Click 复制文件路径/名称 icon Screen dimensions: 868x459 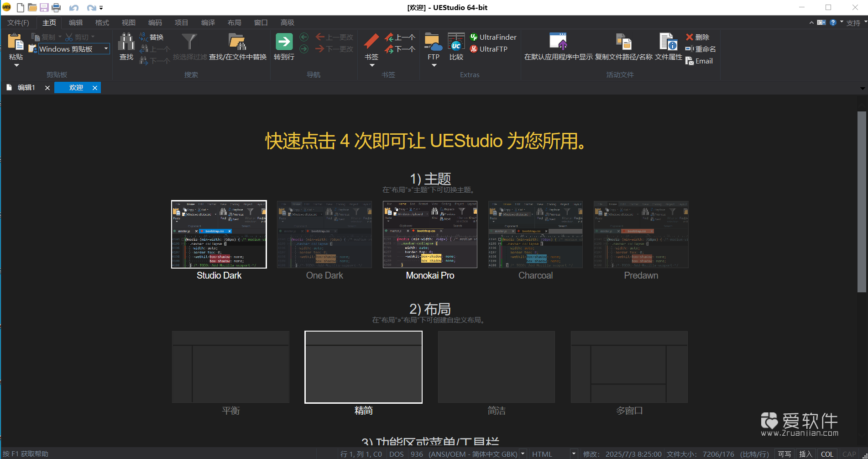click(624, 42)
